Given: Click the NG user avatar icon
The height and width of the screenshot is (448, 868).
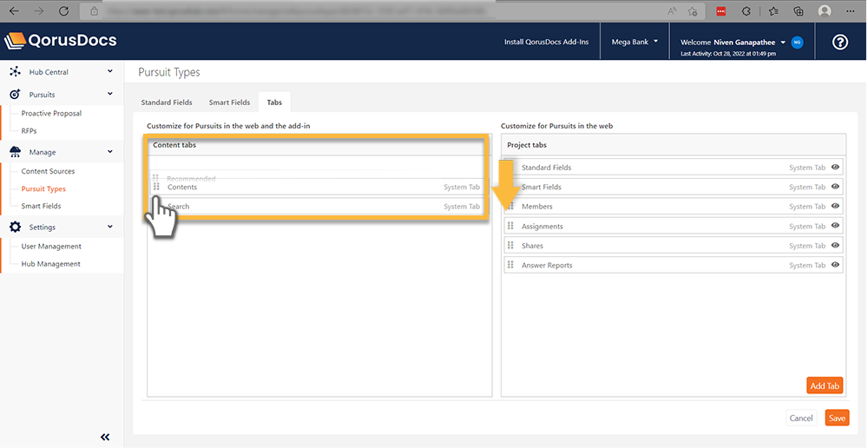Looking at the screenshot, I should [x=797, y=42].
